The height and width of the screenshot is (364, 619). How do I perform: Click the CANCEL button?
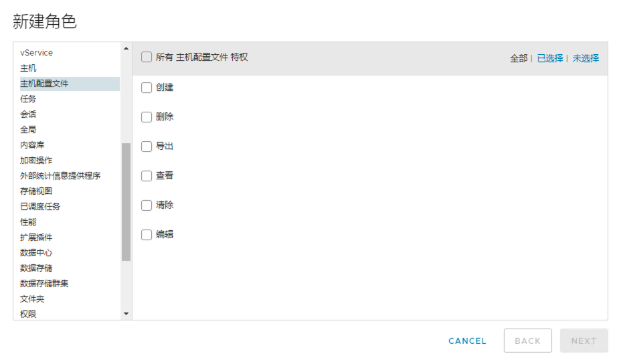point(467,341)
